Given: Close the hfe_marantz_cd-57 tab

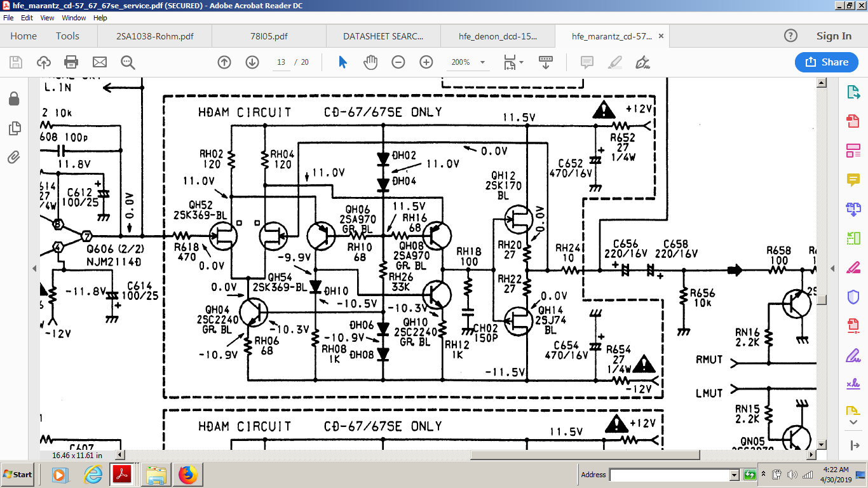Looking at the screenshot, I should (x=661, y=37).
